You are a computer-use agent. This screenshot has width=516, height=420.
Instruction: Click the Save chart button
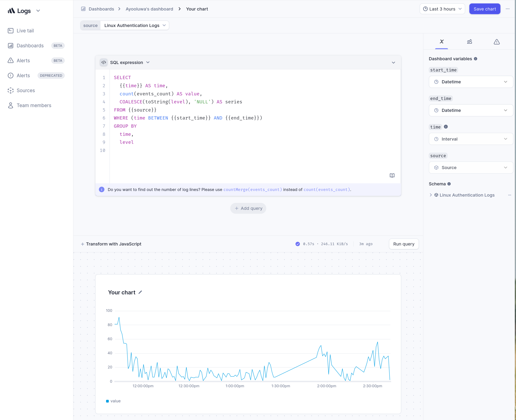(485, 8)
